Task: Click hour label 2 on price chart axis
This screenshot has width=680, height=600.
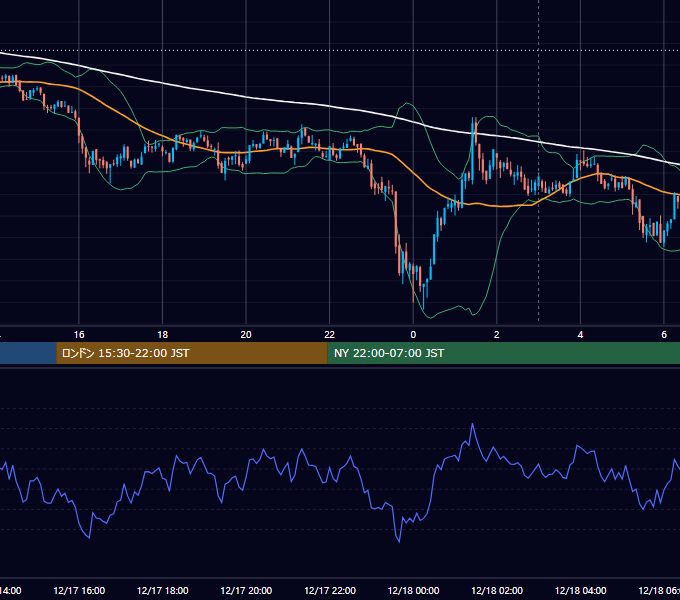Action: (x=497, y=335)
